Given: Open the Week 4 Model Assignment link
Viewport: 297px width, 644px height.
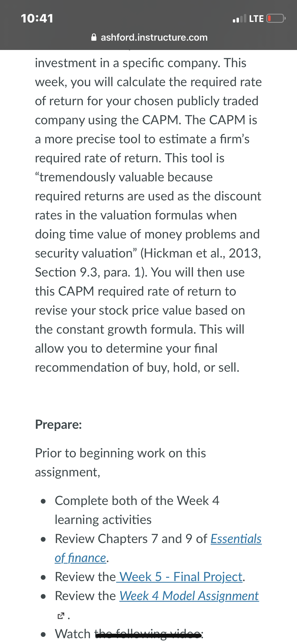Looking at the screenshot, I should (x=189, y=596).
